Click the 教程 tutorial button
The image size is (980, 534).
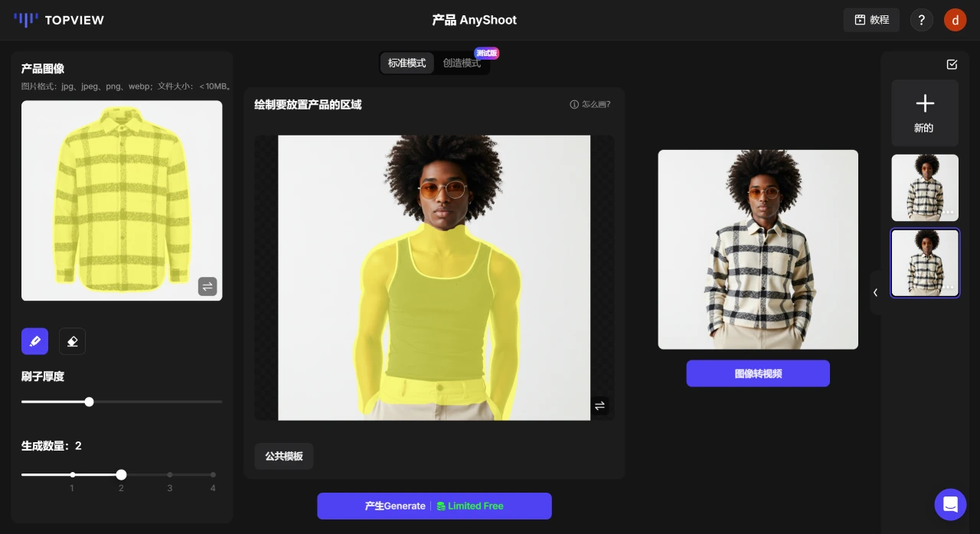tap(871, 20)
